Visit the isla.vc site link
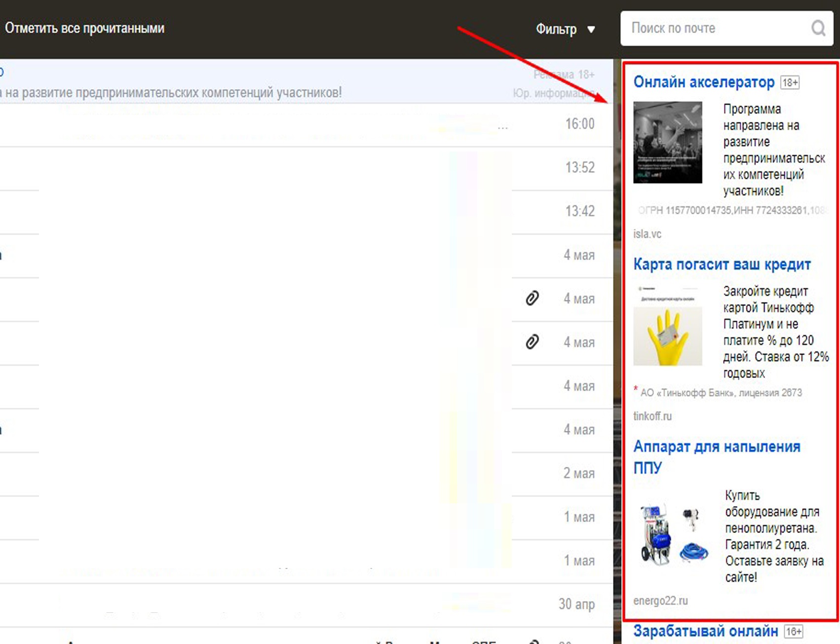Screen dimensions: 840x644 coord(647,234)
